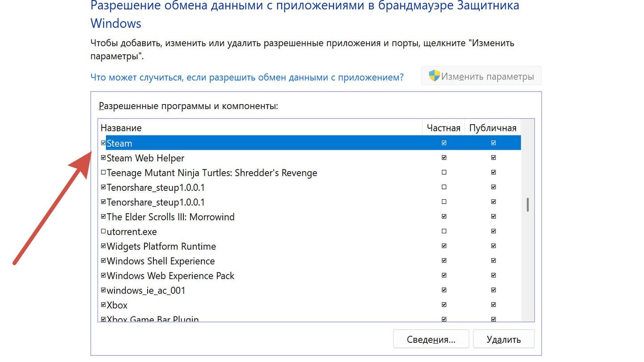Select the windows_ie_ac_001 list entry
The image size is (644, 362).
point(146,290)
